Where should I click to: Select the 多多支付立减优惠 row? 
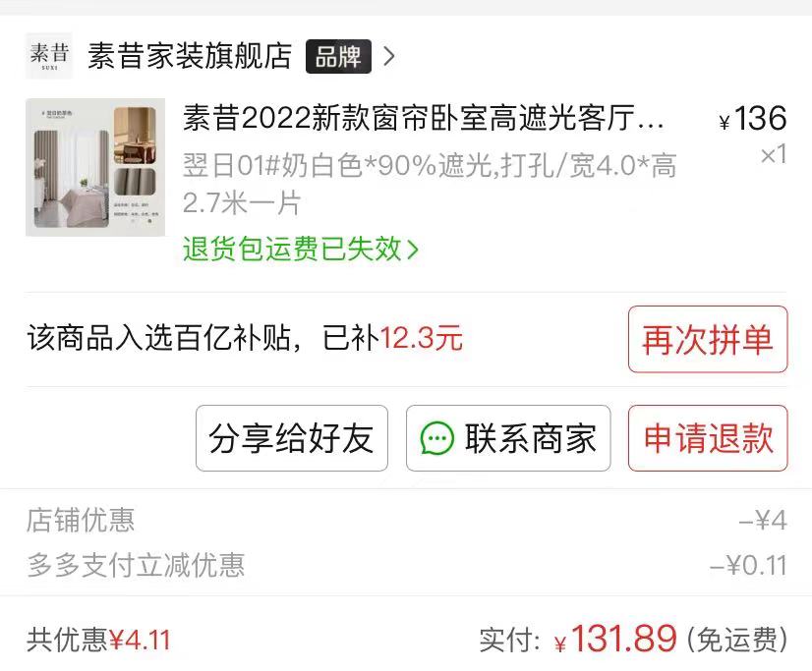406,565
